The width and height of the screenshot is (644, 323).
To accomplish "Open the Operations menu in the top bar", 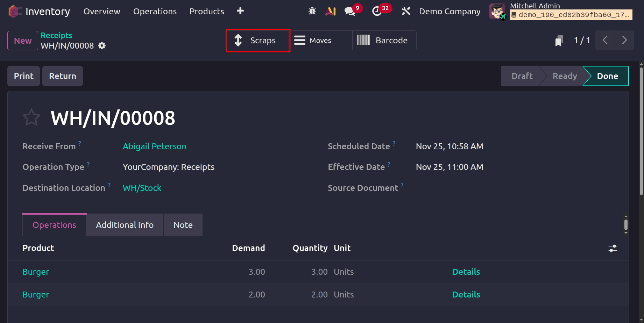I will point(155,11).
